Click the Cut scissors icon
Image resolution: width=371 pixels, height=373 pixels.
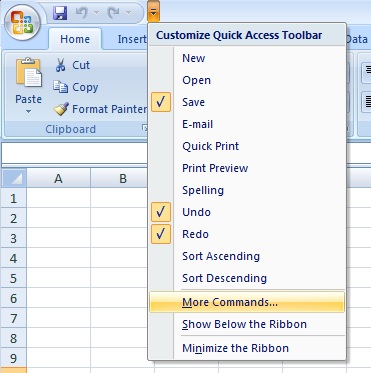pyautogui.click(x=60, y=65)
